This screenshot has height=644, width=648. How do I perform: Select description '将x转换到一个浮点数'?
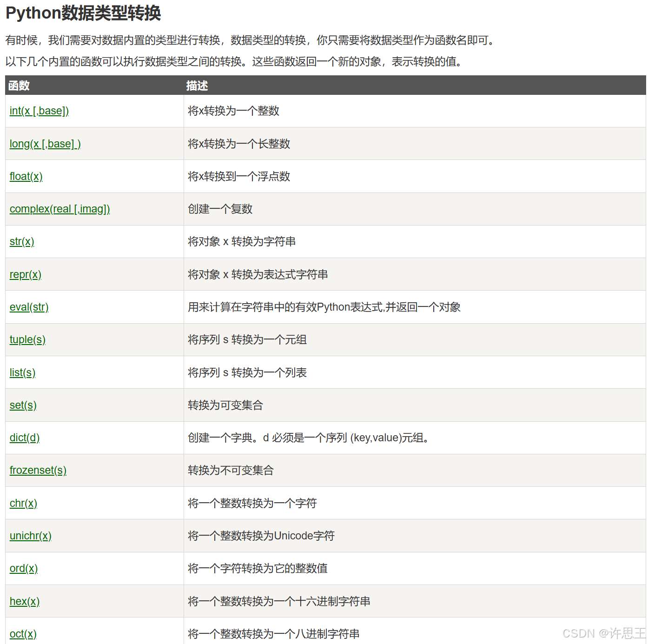[x=239, y=176]
